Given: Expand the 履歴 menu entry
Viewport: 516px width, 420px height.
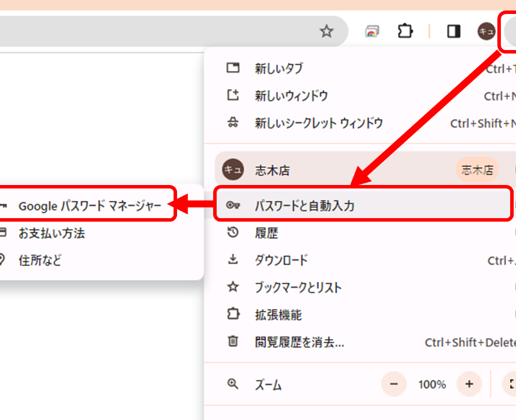Looking at the screenshot, I should 266,233.
